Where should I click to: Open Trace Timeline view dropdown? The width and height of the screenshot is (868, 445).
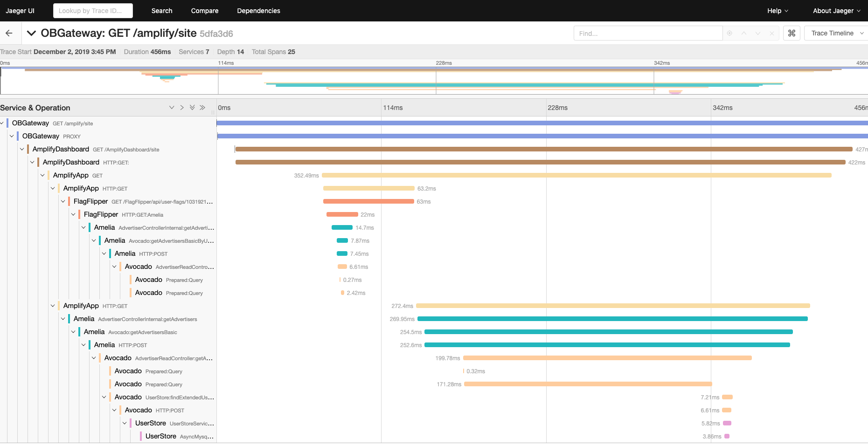point(836,33)
